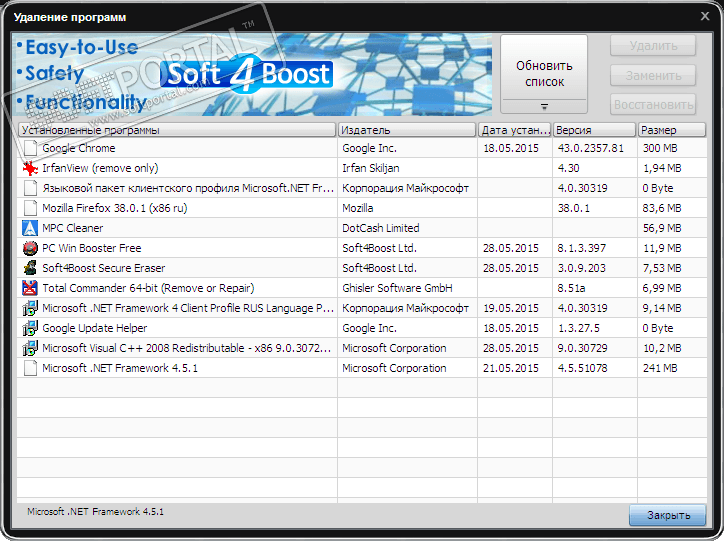Click the .NET Framework 4 Client Profile installer icon
The width and height of the screenshot is (724, 541).
[x=30, y=308]
